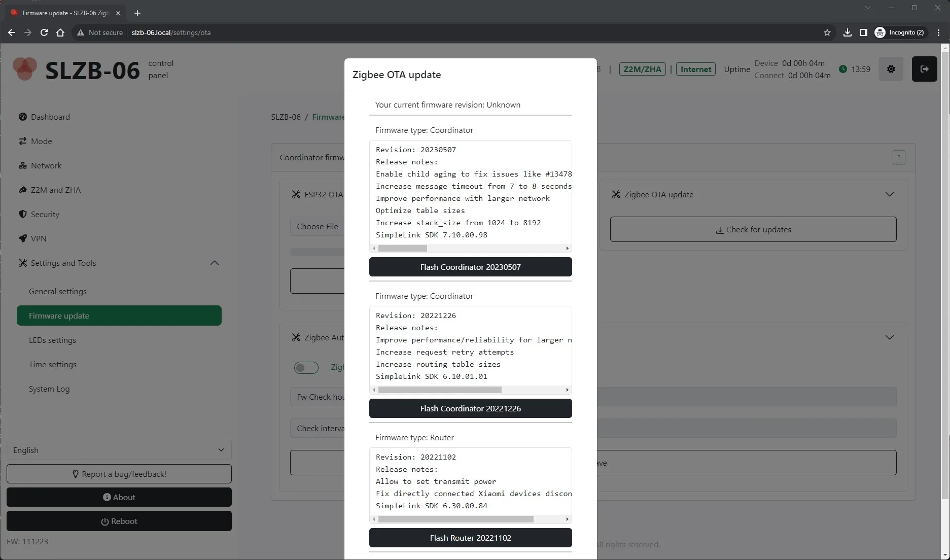Open the English language dropdown
Viewport: 950px width, 560px height.
(119, 450)
